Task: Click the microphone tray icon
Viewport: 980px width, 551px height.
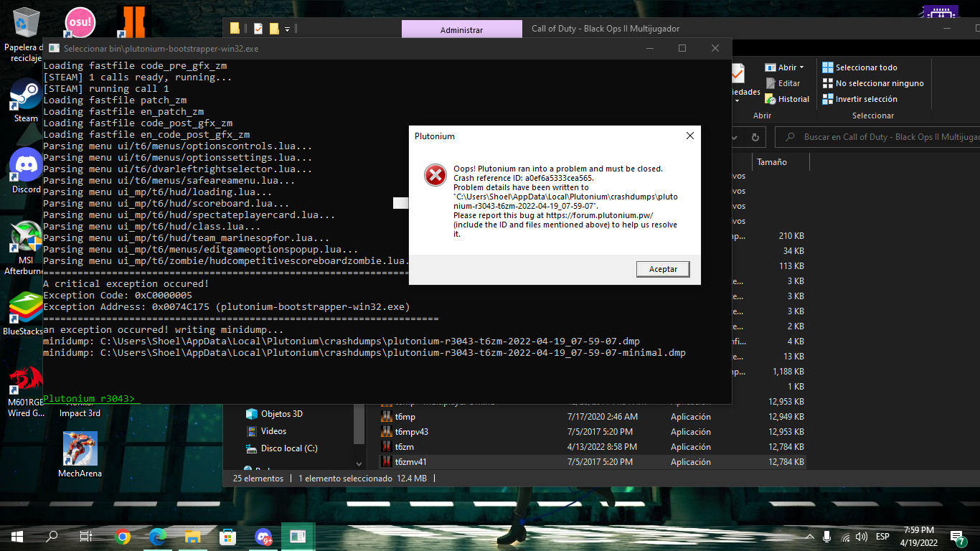Action: point(827,537)
